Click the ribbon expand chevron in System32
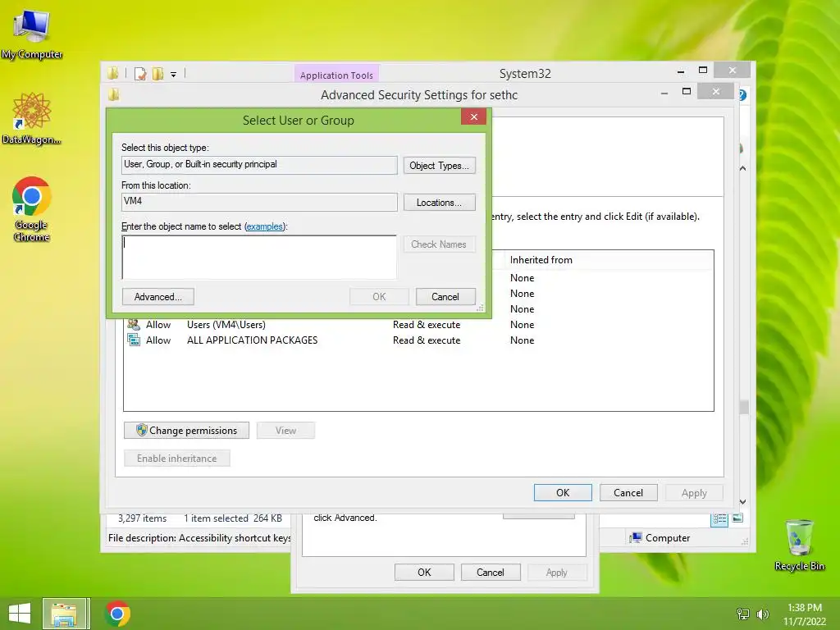This screenshot has width=840, height=630. click(743, 168)
